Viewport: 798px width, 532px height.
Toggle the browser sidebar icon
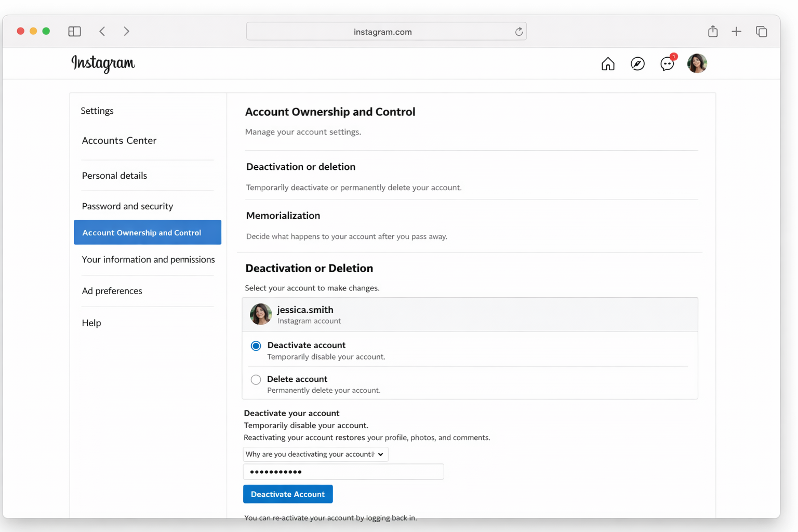click(x=74, y=31)
